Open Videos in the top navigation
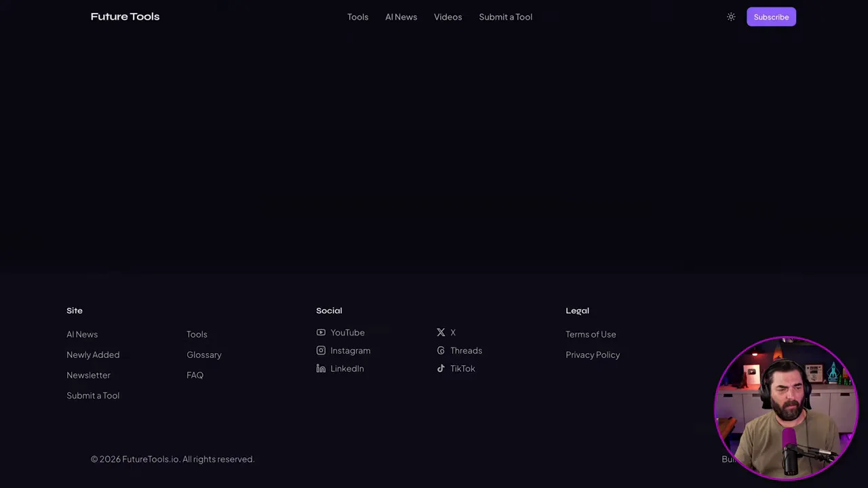 tap(448, 17)
